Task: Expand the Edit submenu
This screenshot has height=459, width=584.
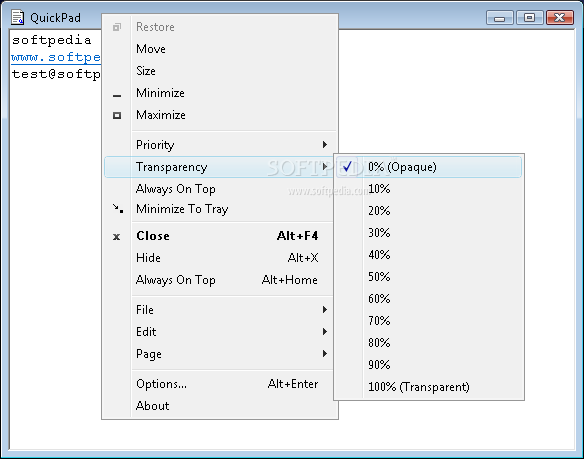Action: tap(220, 332)
